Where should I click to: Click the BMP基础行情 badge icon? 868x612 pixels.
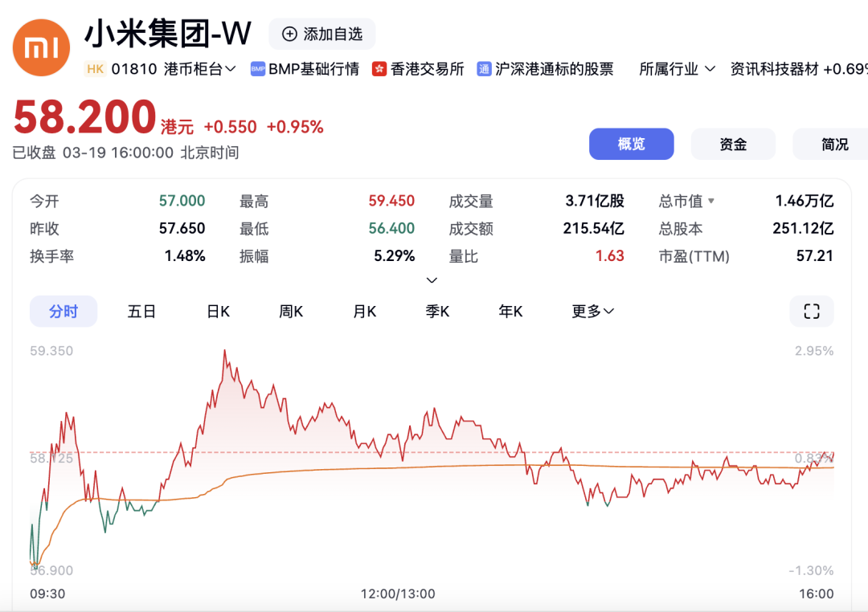click(x=258, y=69)
